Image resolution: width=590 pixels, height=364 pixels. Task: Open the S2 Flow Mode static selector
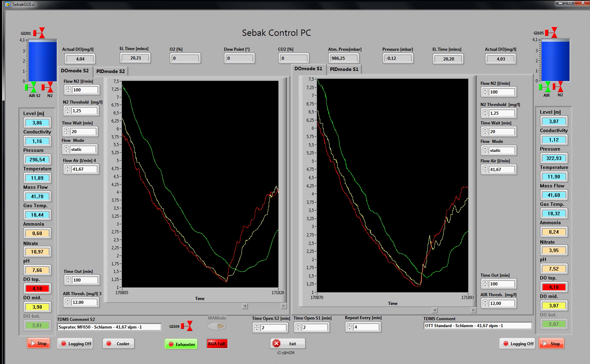pyautogui.click(x=83, y=149)
